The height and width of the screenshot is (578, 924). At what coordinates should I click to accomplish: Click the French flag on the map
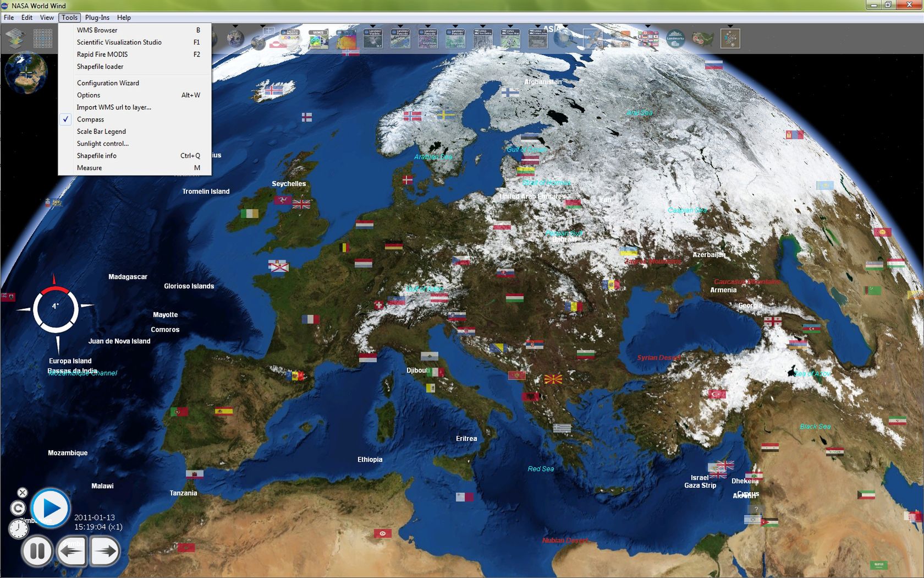(310, 319)
